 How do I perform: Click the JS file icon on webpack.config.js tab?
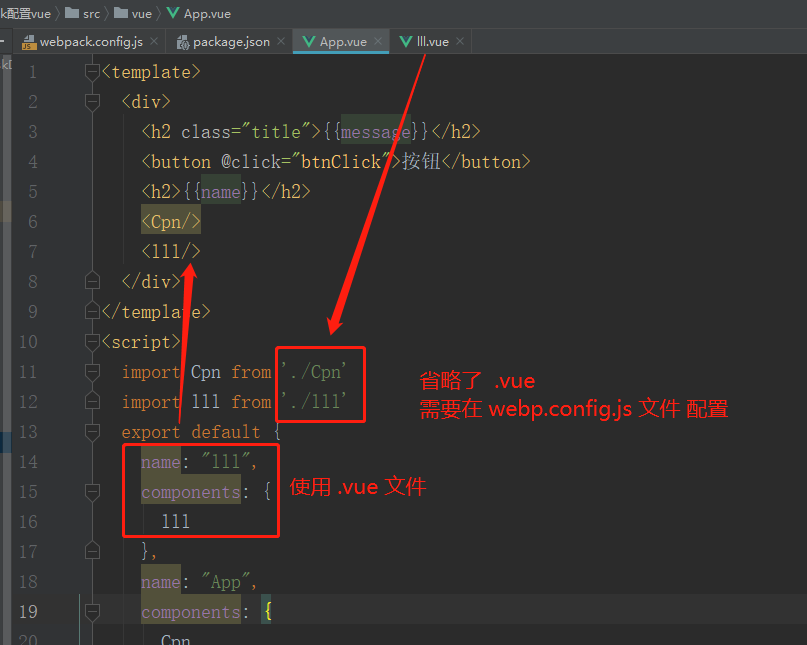(29, 42)
